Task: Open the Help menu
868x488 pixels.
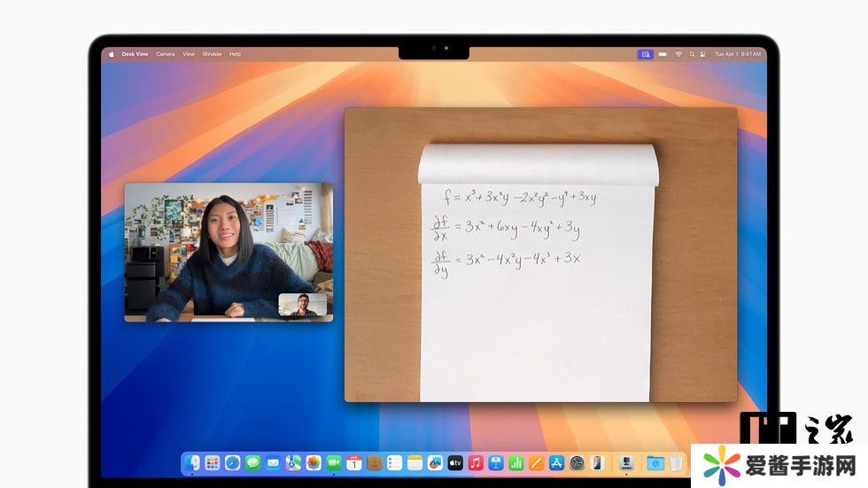Action: click(x=235, y=54)
